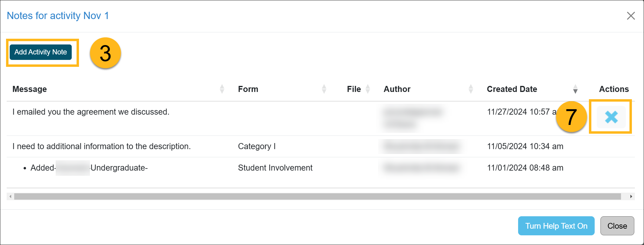Sort the Message column using its sort arrows
644x245 pixels.
(222, 89)
